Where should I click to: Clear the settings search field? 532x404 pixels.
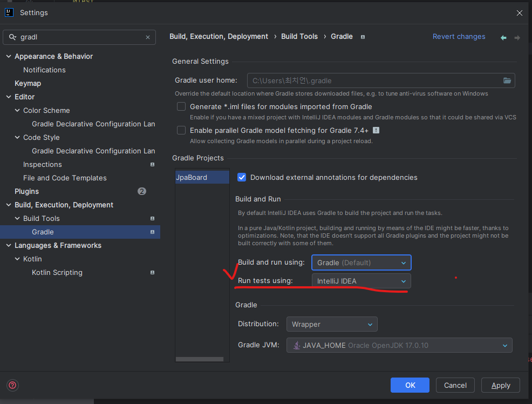pos(148,37)
